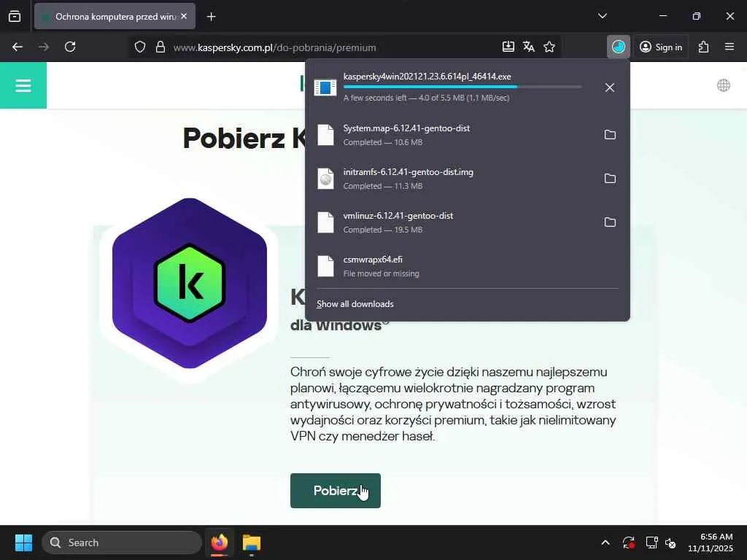This screenshot has height=560, width=747.
Task: Click the Firefox taskbar icon
Action: (219, 542)
